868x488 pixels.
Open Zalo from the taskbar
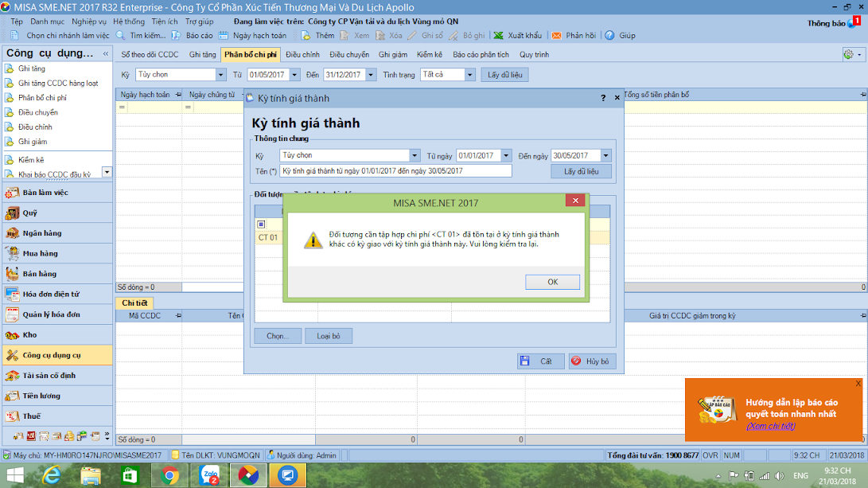coord(209,476)
